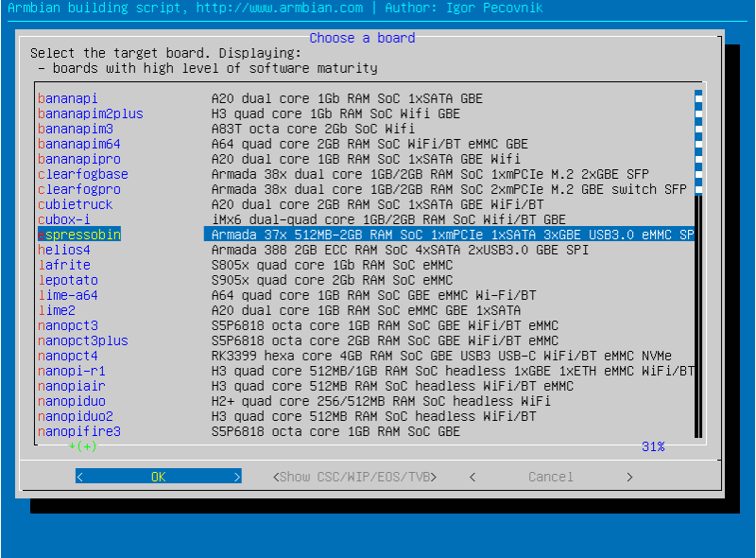Click the 31% progress indicator
Screen dimensions: 756x558
click(x=653, y=447)
